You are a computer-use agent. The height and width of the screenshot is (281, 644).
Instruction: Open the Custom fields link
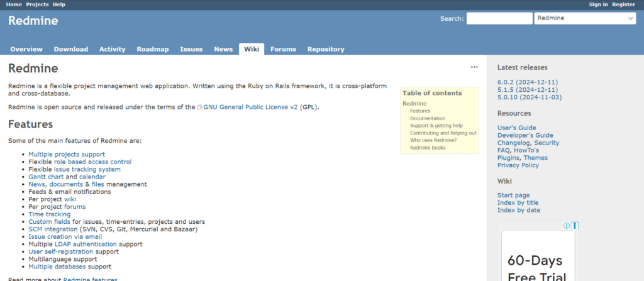(x=49, y=221)
